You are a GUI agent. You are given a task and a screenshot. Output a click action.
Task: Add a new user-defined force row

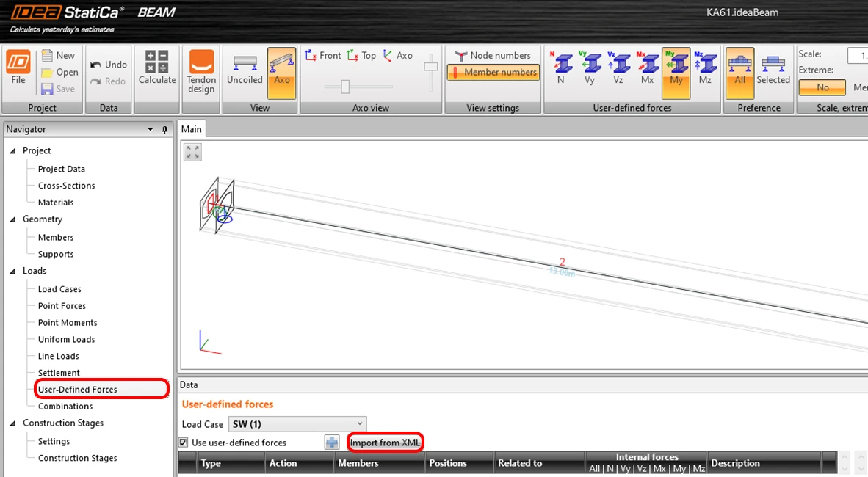[x=332, y=442]
